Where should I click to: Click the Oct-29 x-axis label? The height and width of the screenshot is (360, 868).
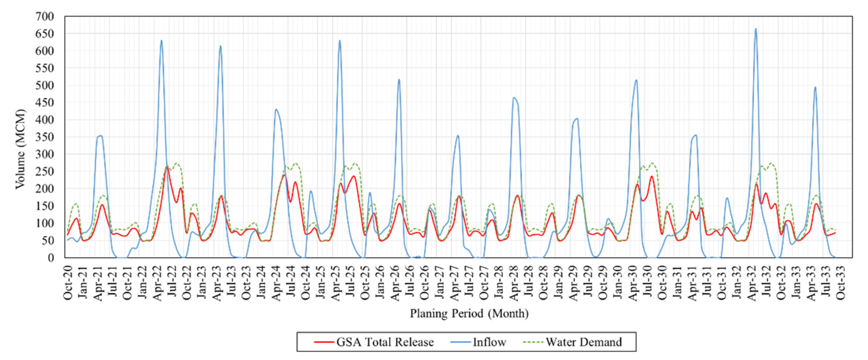[x=603, y=283]
